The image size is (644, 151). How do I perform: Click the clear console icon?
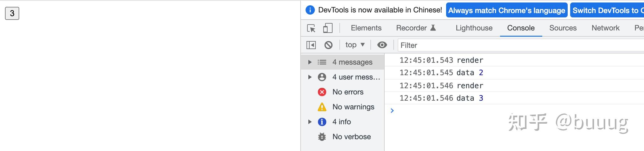pos(329,45)
